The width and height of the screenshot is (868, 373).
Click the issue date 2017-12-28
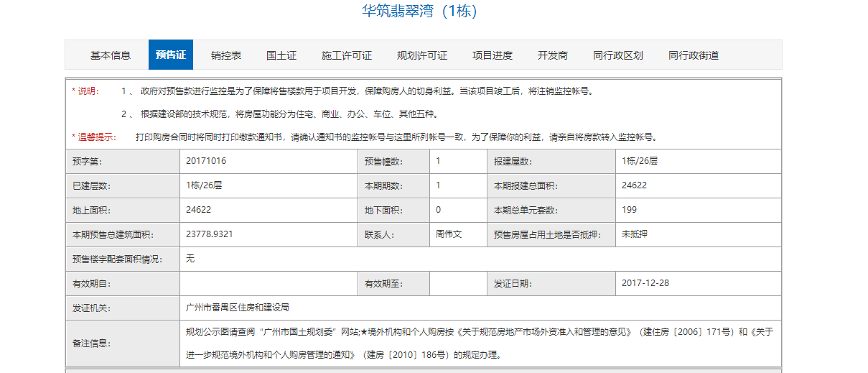coord(645,283)
